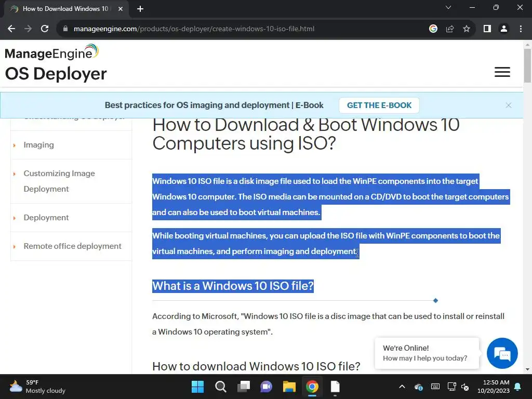The image size is (532, 399).
Task: Click the 'What is a Windows 10 ISO file?' heading
Action: (x=233, y=286)
